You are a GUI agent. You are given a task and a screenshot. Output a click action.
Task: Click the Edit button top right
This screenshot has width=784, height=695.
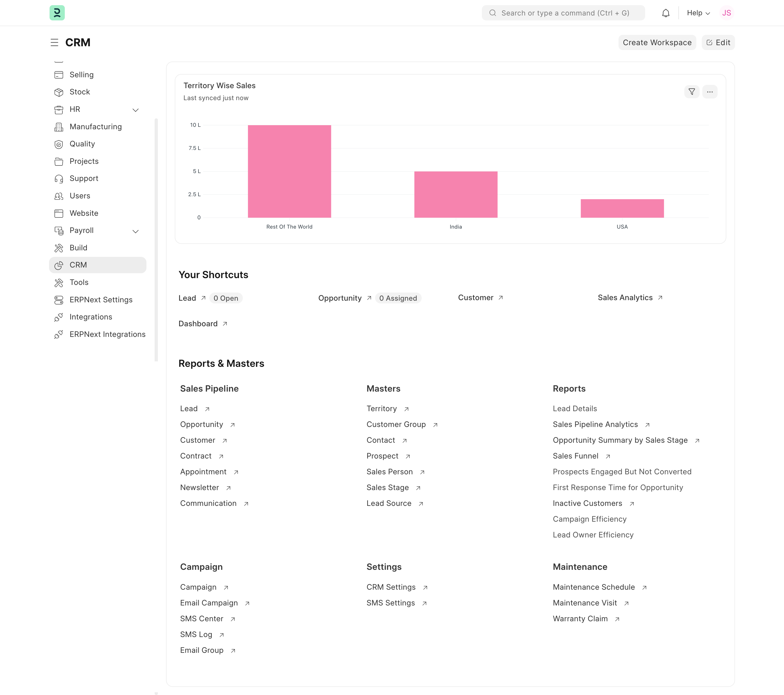[718, 42]
